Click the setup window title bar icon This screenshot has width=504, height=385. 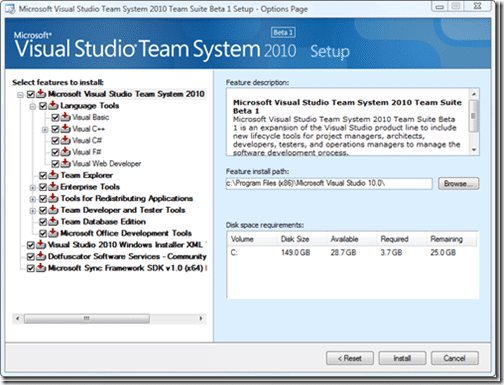10,9
